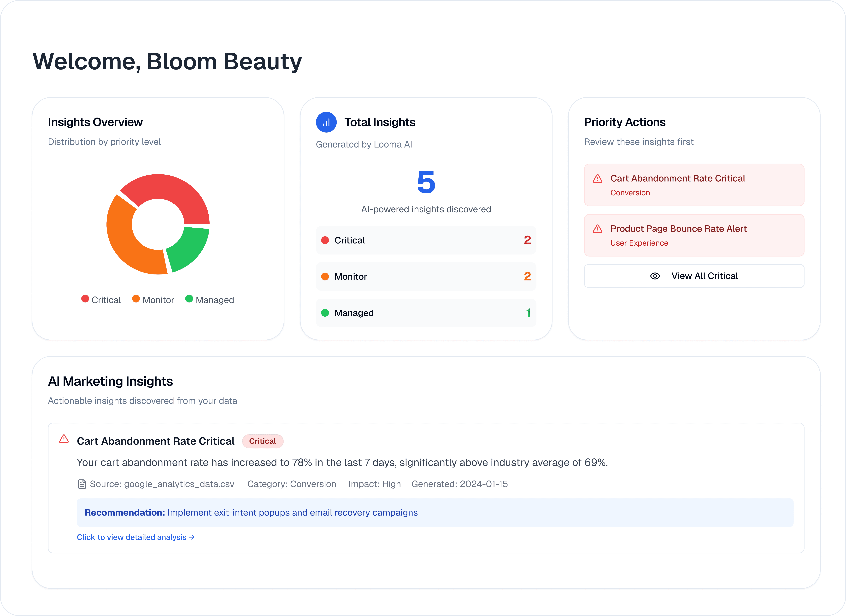This screenshot has height=616, width=846.
Task: Click the green Managed legend dot
Action: [x=189, y=299]
